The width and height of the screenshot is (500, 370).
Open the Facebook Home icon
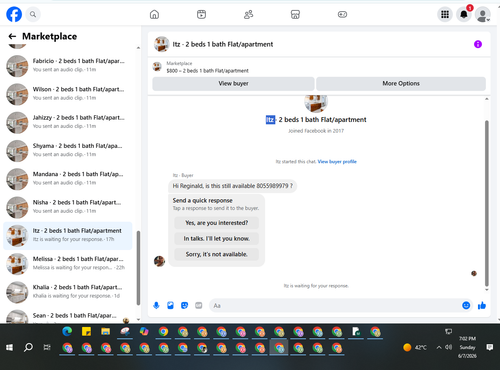154,14
